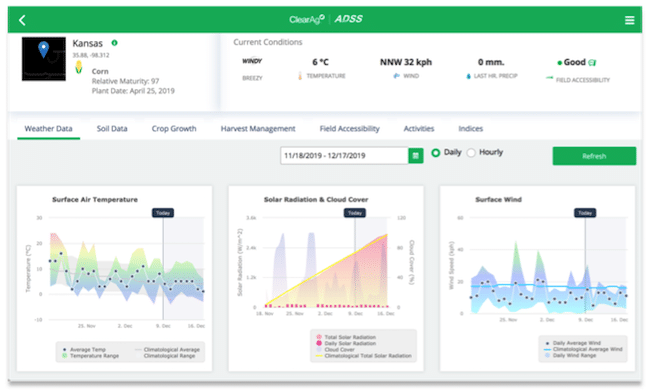Click the Solar Radiation & Cloud Cover title
650x390 pixels.
[316, 199]
